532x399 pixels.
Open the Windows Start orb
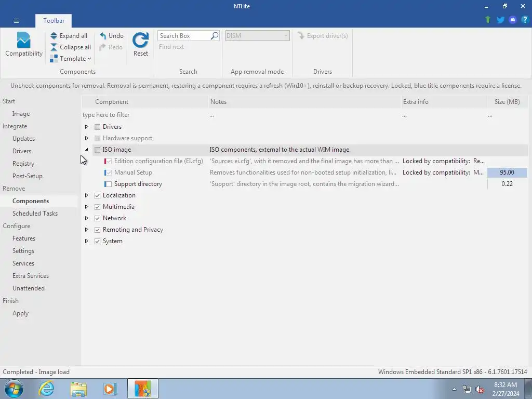14,389
